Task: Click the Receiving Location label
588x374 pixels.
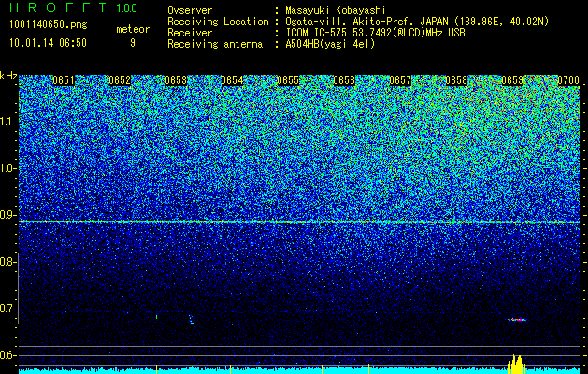Action: pos(218,22)
